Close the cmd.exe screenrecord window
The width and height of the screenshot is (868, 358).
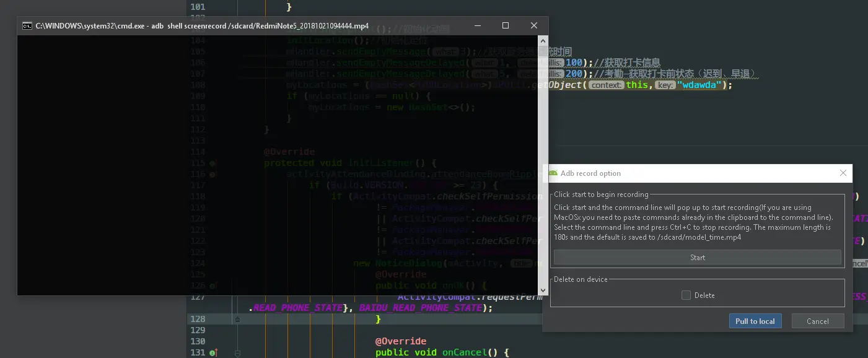click(x=534, y=26)
